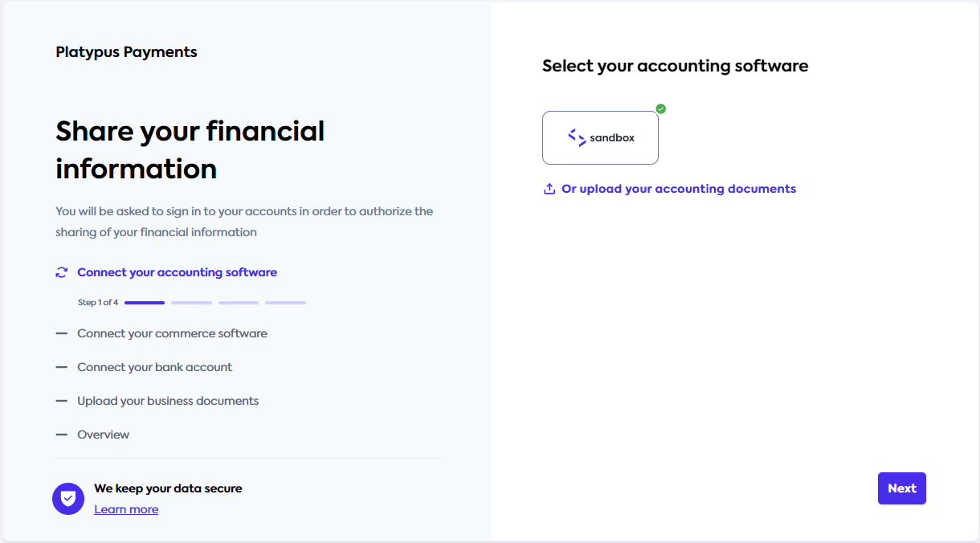
Task: Open the Learn more link
Action: [126, 508]
